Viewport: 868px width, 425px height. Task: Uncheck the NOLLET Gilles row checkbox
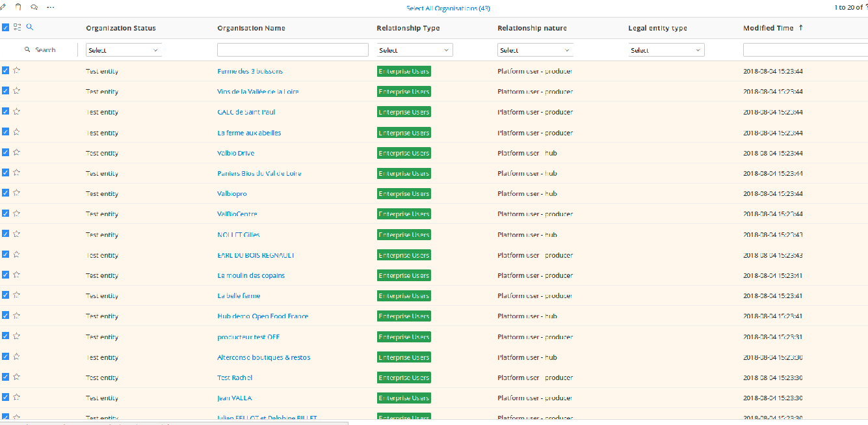coord(5,234)
